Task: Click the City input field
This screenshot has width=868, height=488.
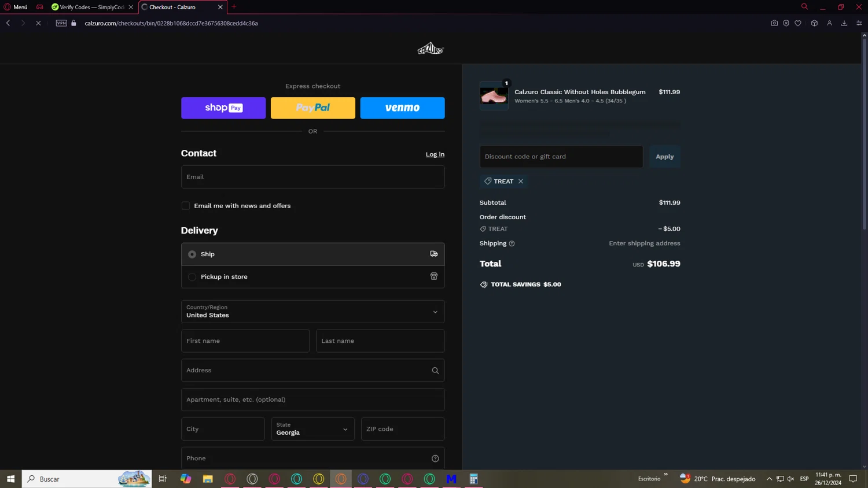Action: [x=223, y=429]
